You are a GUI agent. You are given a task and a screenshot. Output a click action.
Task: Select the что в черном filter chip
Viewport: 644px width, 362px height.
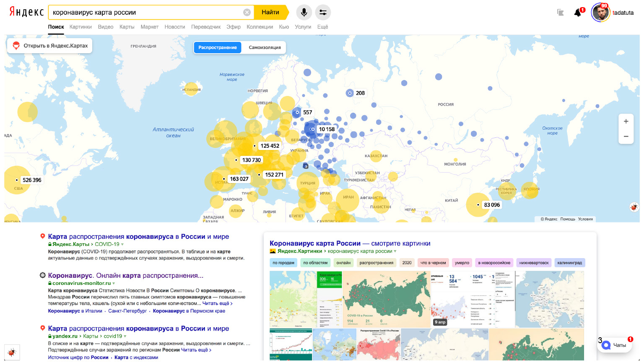433,263
